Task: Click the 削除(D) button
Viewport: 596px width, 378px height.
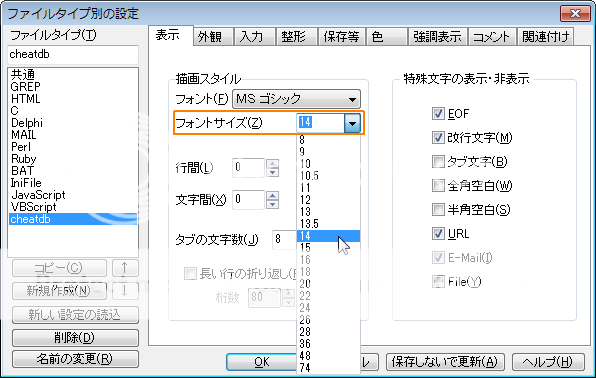Action: click(x=75, y=338)
